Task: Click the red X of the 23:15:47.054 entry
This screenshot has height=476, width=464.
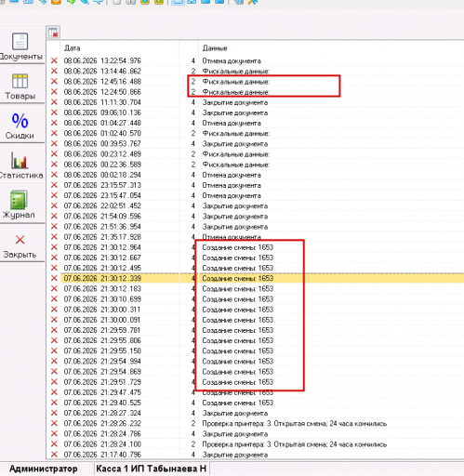Action: (x=54, y=195)
